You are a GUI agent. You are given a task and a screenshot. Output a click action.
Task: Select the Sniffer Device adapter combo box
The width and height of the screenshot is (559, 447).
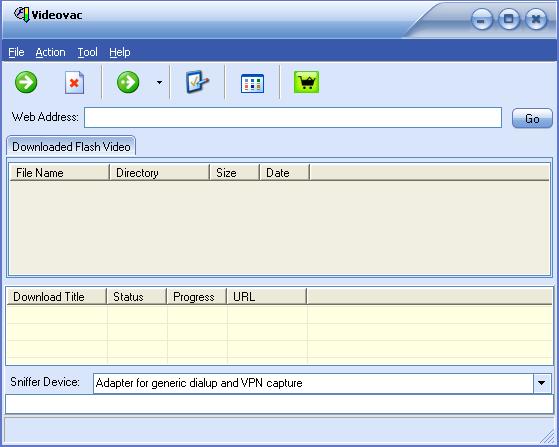(x=322, y=383)
